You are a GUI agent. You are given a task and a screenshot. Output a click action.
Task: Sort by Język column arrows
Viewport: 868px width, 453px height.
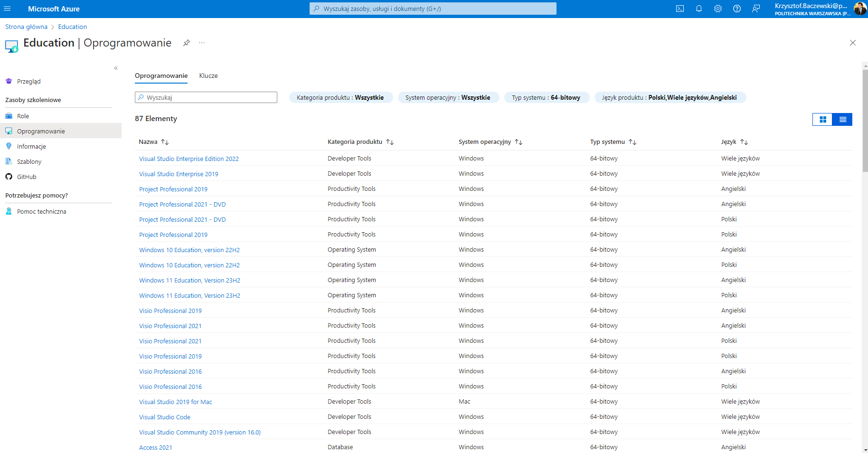pyautogui.click(x=744, y=142)
